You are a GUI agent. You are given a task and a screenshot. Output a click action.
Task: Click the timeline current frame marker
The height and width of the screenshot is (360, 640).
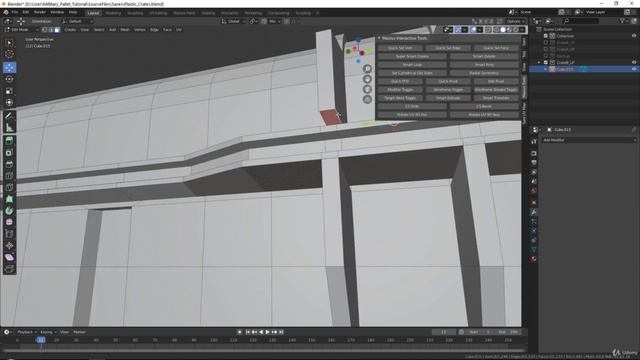(x=41, y=340)
